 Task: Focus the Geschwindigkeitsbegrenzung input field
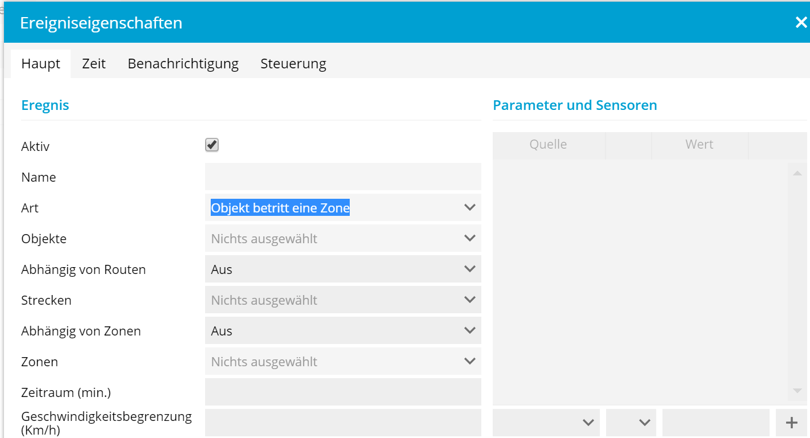[342, 423]
